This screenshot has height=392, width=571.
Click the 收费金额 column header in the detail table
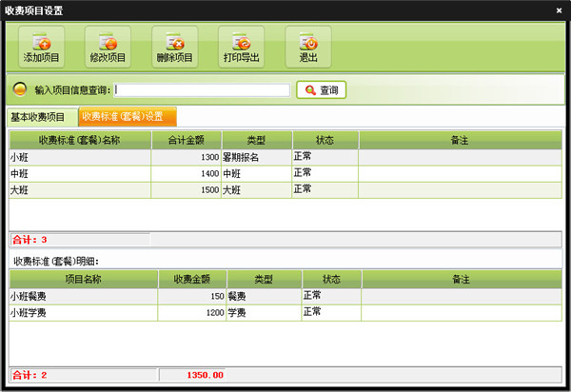(x=191, y=279)
